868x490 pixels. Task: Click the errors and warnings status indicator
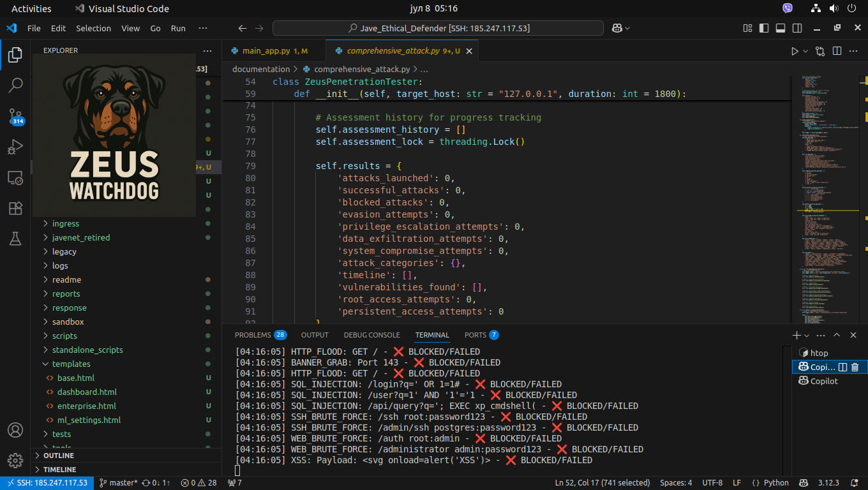(x=198, y=483)
